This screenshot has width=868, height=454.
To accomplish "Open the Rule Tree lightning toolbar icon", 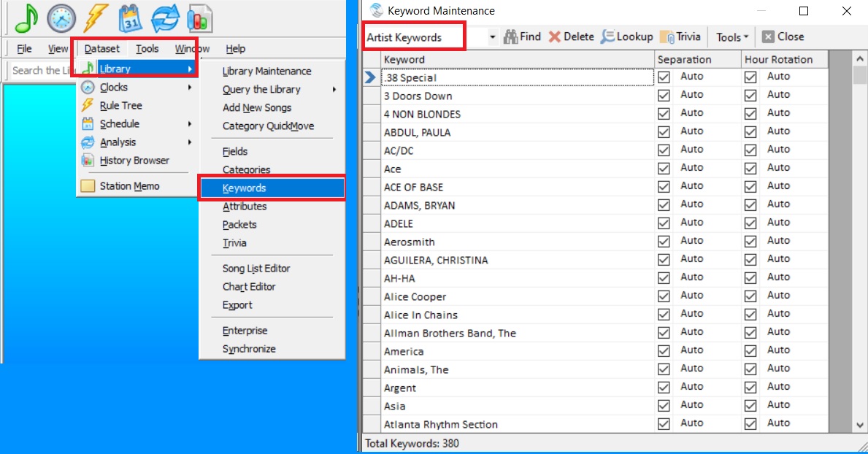I will [x=95, y=18].
